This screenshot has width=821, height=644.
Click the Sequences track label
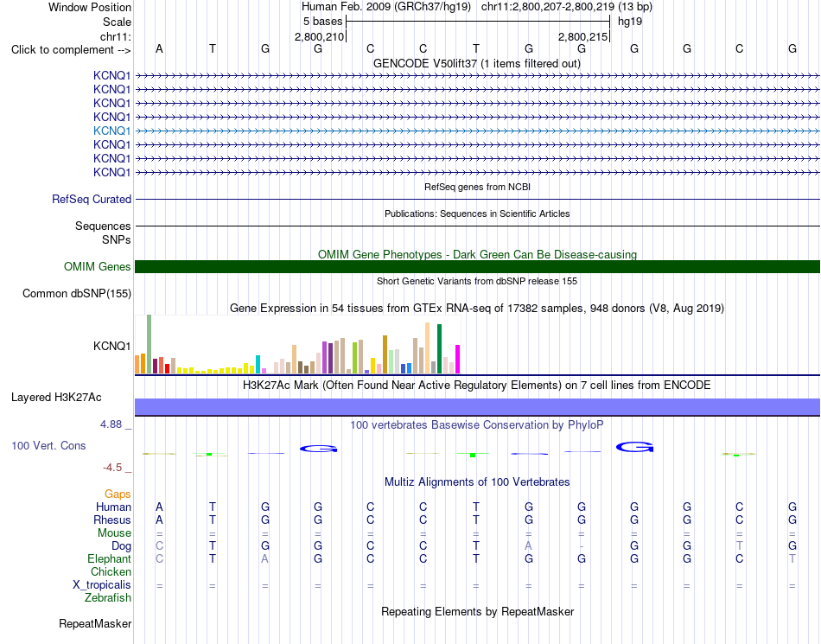click(x=103, y=226)
